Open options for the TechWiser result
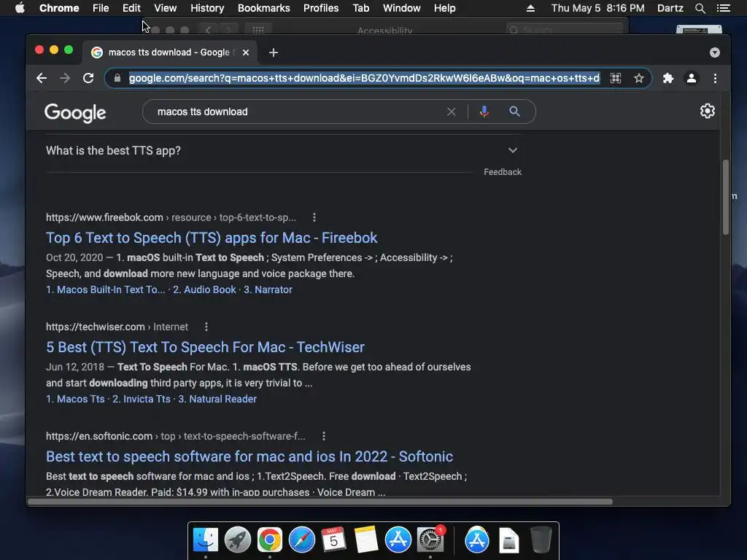Screen dimensions: 747x560 click(206, 327)
